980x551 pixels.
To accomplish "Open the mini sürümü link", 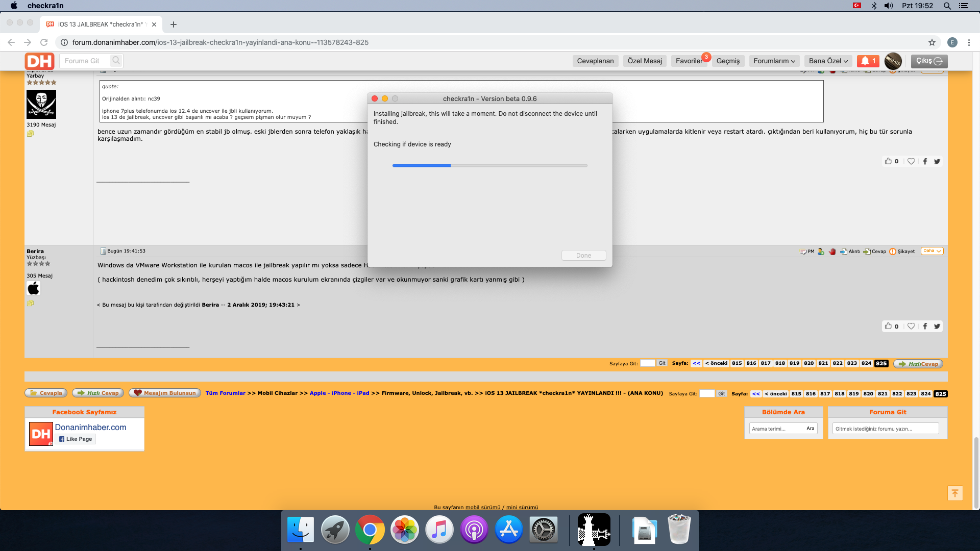I will (x=522, y=507).
